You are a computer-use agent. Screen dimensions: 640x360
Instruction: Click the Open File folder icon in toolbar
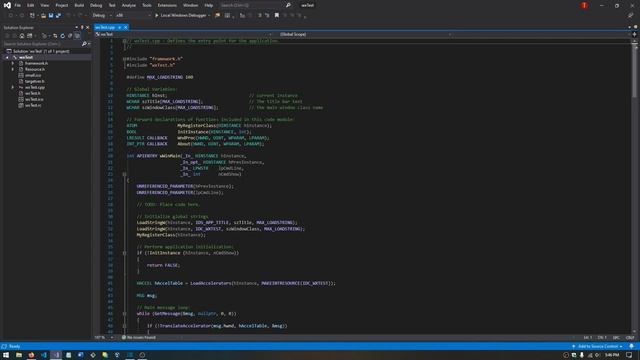tap(43, 16)
